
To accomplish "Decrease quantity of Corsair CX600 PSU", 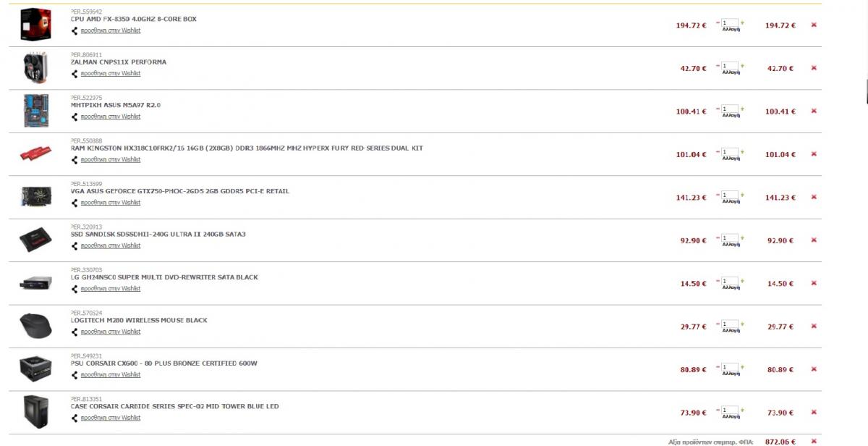I will pos(718,367).
